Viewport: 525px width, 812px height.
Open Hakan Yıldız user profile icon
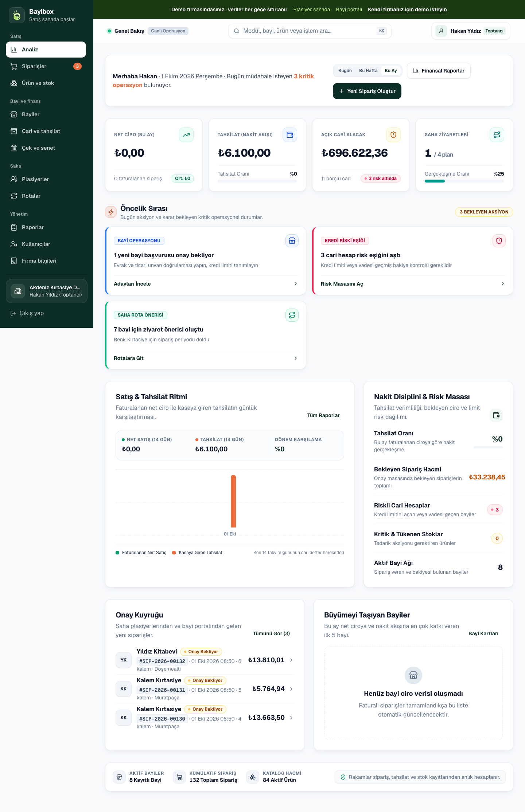coord(441,31)
